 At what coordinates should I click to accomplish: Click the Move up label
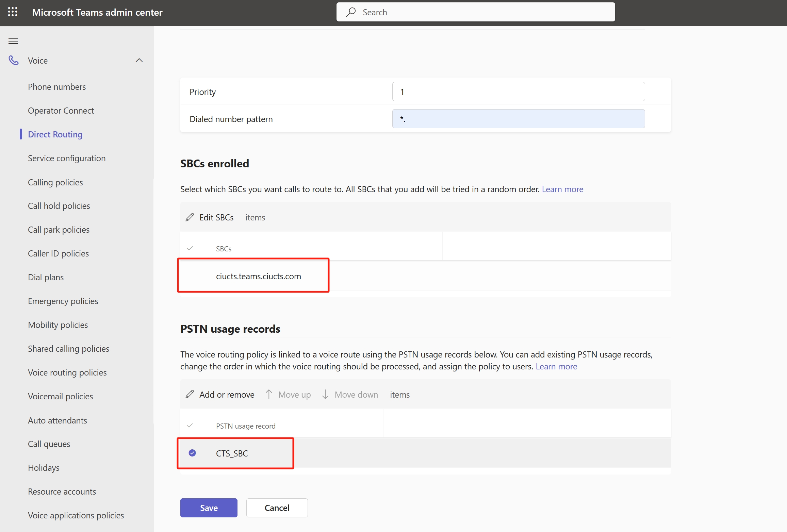(294, 395)
